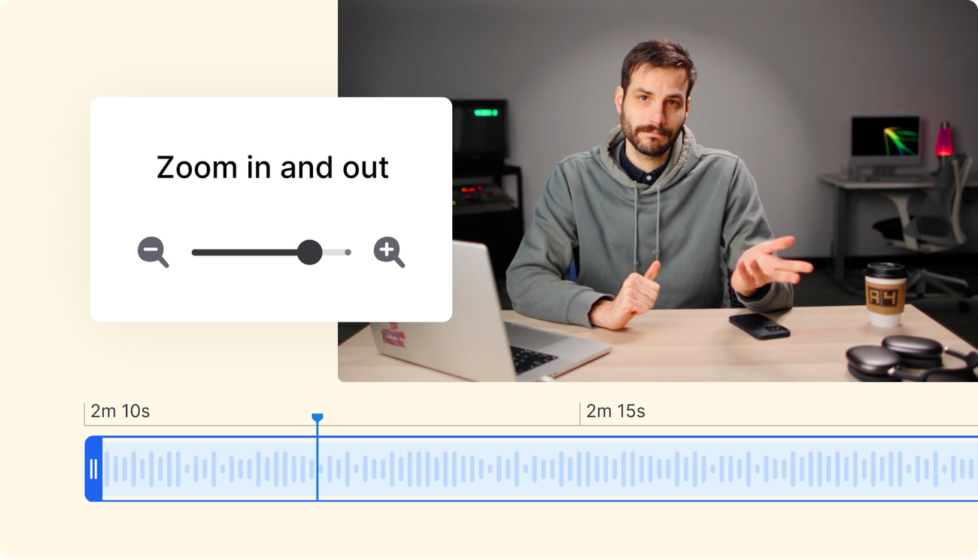The width and height of the screenshot is (978, 560).
Task: Click the clip's left trim handle
Action: (93, 469)
